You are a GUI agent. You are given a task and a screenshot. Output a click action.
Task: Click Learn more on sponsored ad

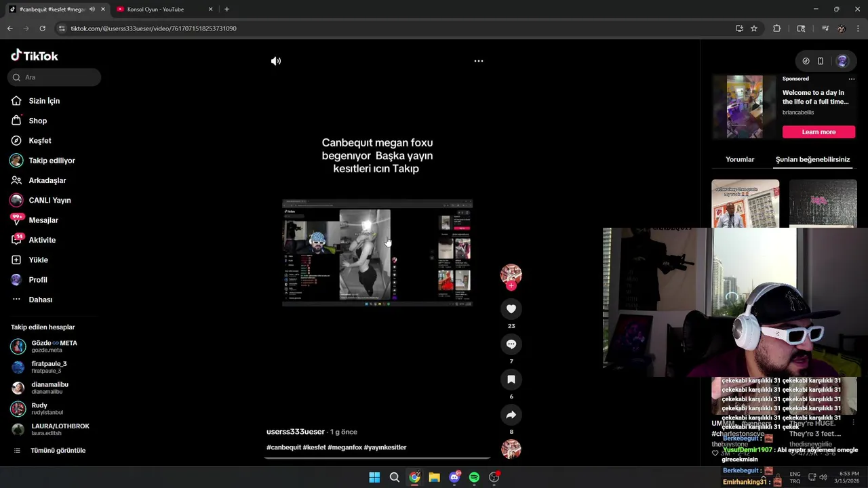tap(818, 132)
